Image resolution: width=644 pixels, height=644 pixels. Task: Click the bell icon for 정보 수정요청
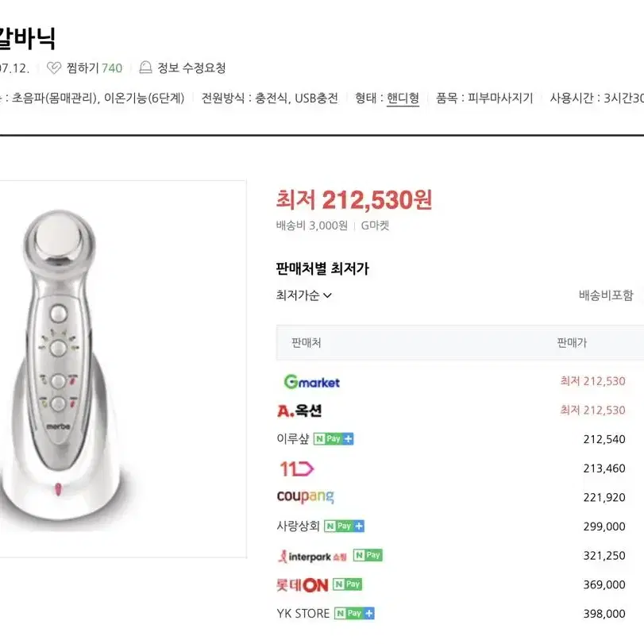point(145,67)
